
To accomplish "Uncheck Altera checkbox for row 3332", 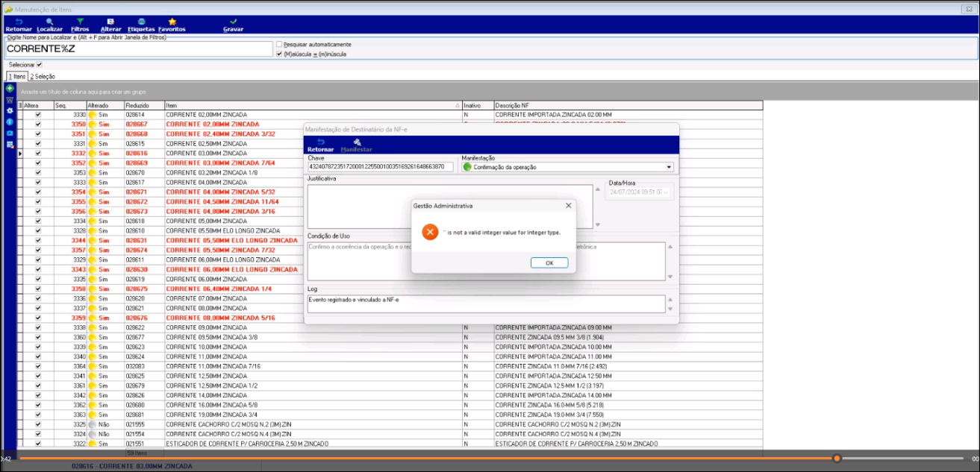I will [38, 153].
